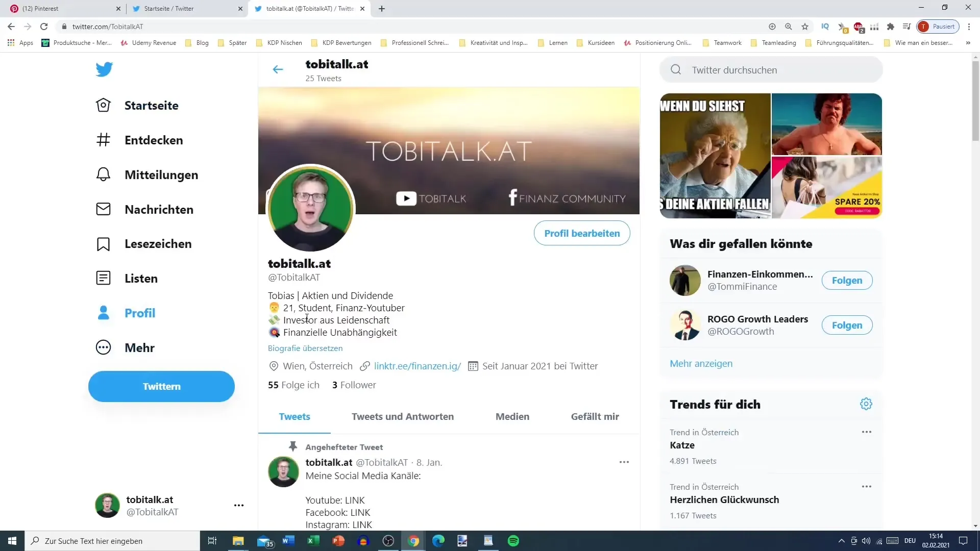
Task: Switch to Tweets und Antworten tab
Action: point(403,417)
